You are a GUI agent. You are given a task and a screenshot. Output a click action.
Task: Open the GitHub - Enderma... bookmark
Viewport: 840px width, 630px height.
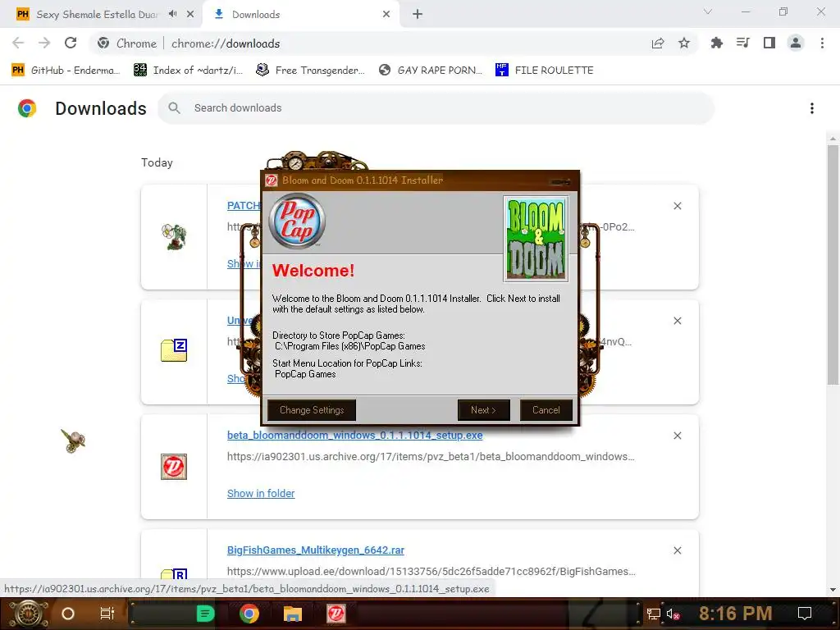point(66,71)
